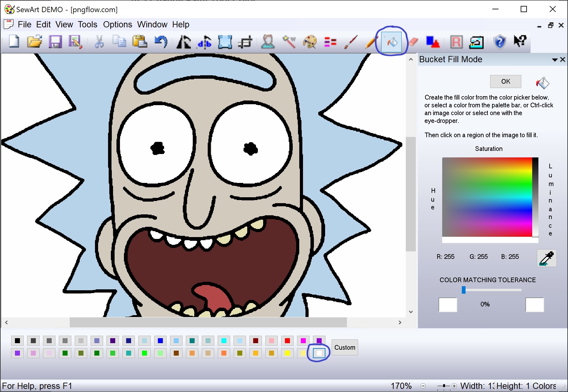Open the Stitch Image sewing tool
The width and height of the screenshot is (568, 392).
(476, 42)
